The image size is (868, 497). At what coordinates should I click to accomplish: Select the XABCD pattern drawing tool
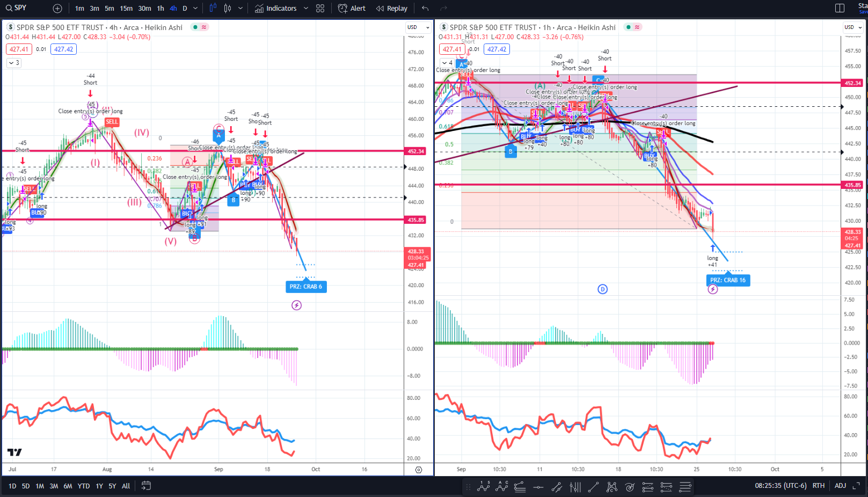pyautogui.click(x=611, y=487)
